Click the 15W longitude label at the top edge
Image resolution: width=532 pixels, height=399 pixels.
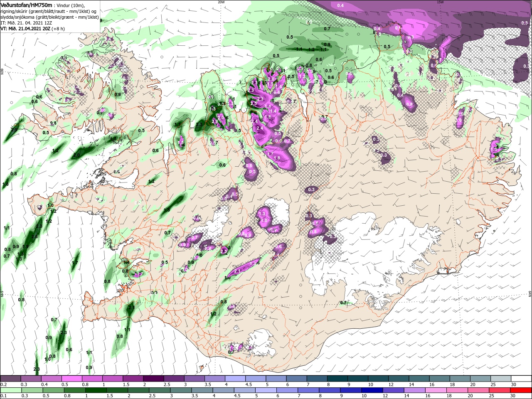pyautogui.click(x=441, y=2)
